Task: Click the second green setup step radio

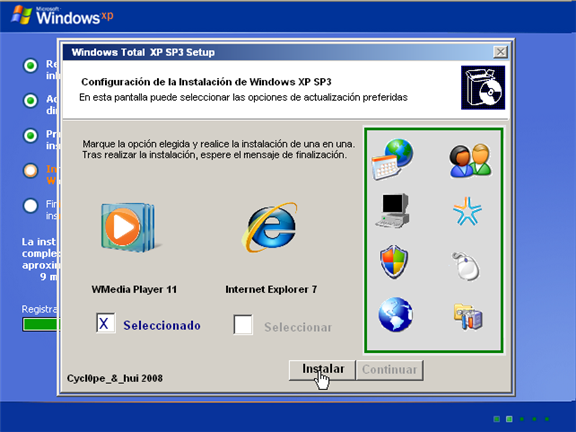Action: (30, 100)
